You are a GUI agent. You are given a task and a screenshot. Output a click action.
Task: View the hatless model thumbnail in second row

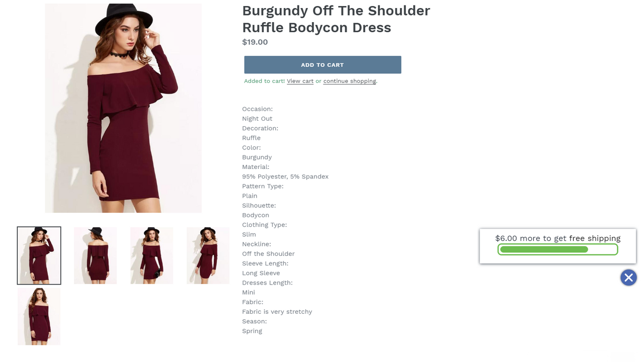(39, 316)
